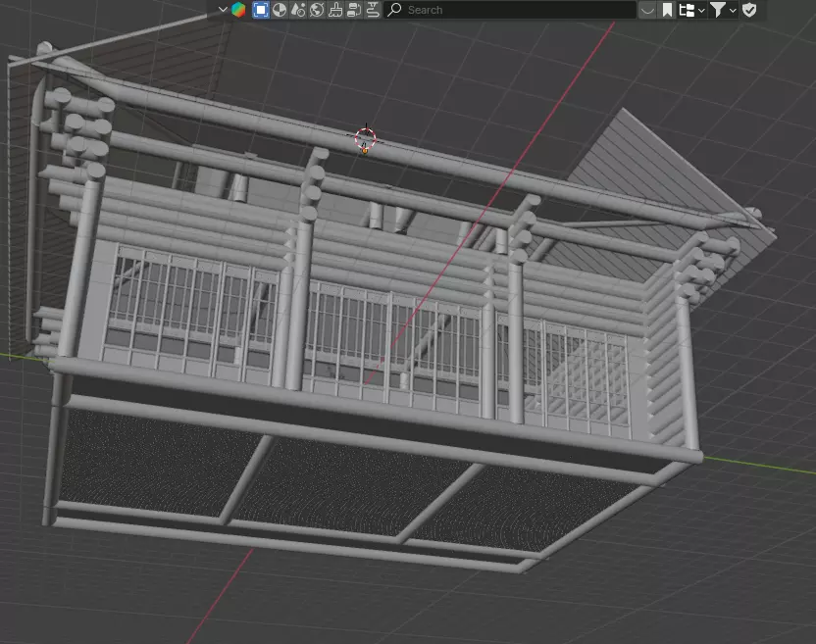Toggle the last filter icon before Search
The height and width of the screenshot is (644, 816).
coord(373,10)
